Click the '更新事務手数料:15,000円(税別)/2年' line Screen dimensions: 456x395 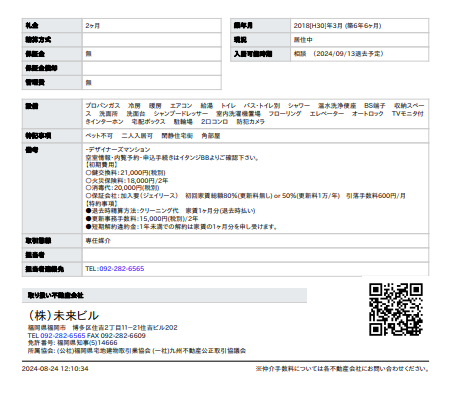(142, 219)
